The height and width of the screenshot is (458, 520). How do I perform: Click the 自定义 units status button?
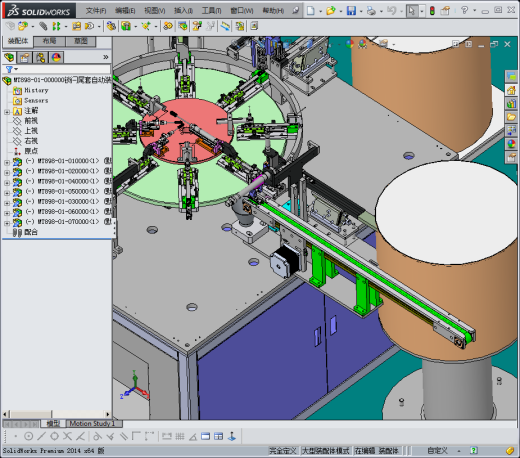(437, 451)
